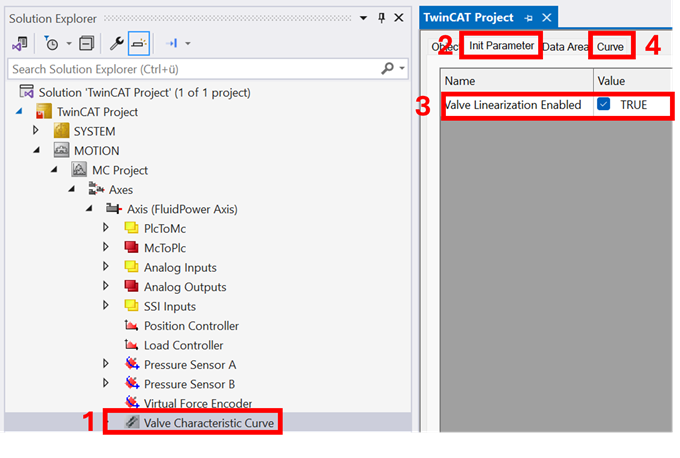This screenshot has width=680, height=458.
Task: Expand the SYSTEM node
Action: tap(36, 130)
